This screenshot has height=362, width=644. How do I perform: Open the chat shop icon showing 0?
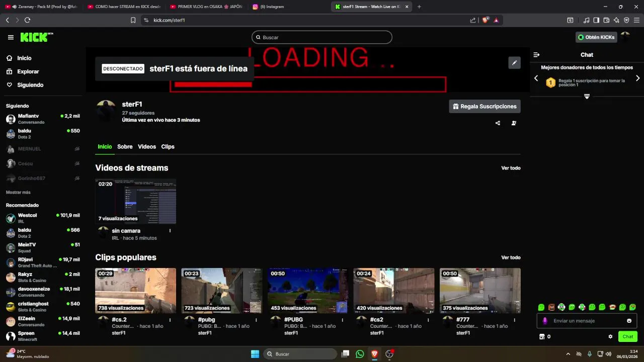point(545,337)
